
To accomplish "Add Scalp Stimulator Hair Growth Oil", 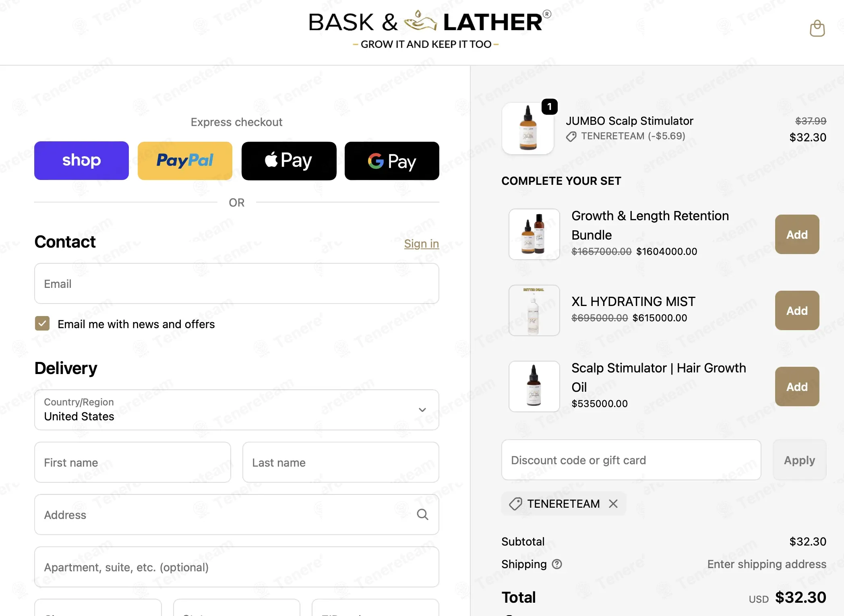I will tap(797, 387).
